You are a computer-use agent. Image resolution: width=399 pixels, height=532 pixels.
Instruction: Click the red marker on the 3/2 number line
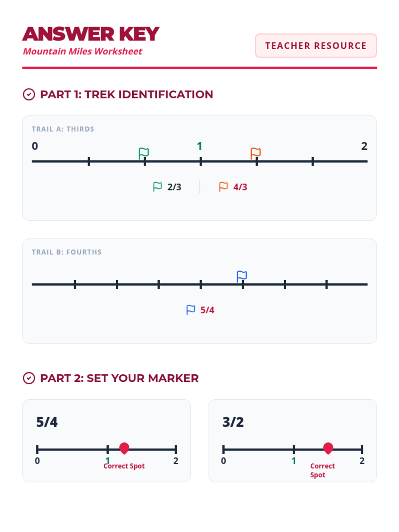[328, 448]
